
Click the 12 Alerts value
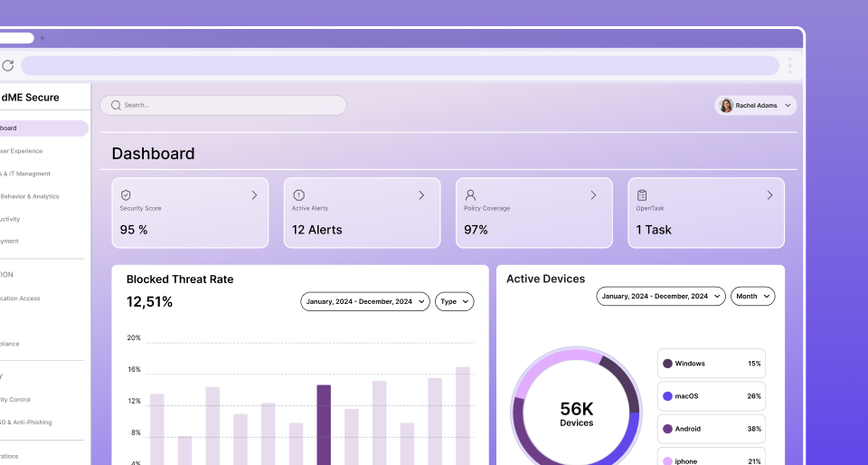(x=317, y=230)
